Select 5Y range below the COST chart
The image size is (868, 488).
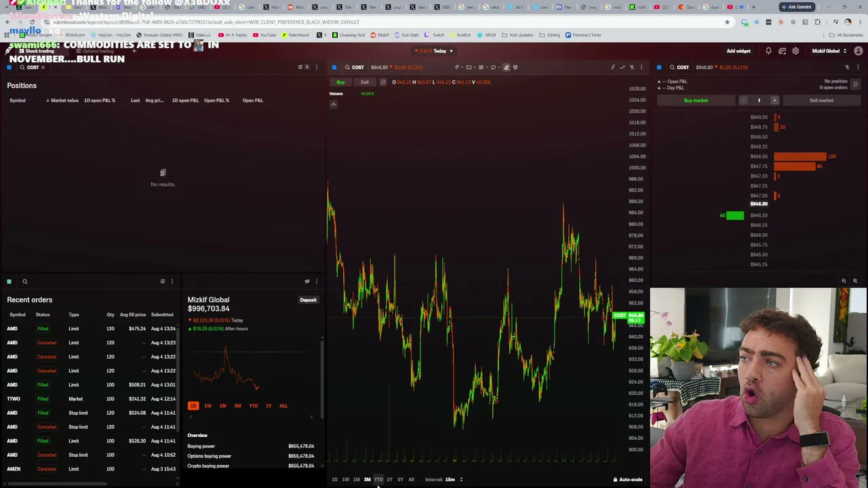(400, 480)
